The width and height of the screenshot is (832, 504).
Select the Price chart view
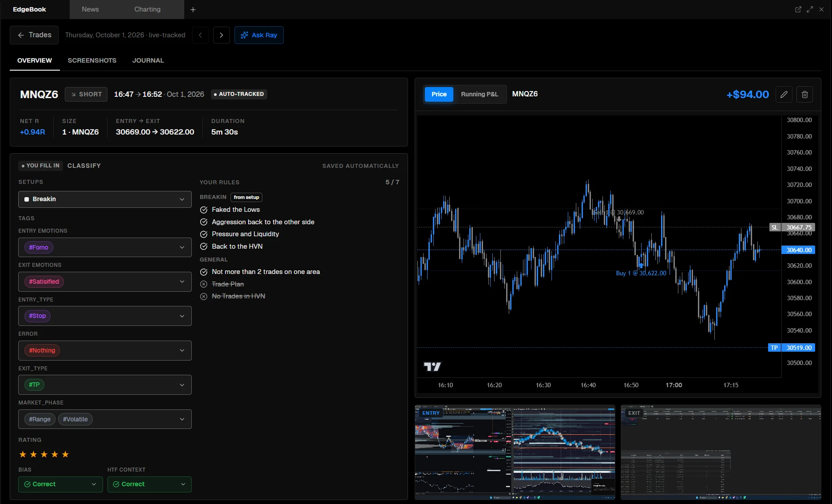click(x=439, y=94)
